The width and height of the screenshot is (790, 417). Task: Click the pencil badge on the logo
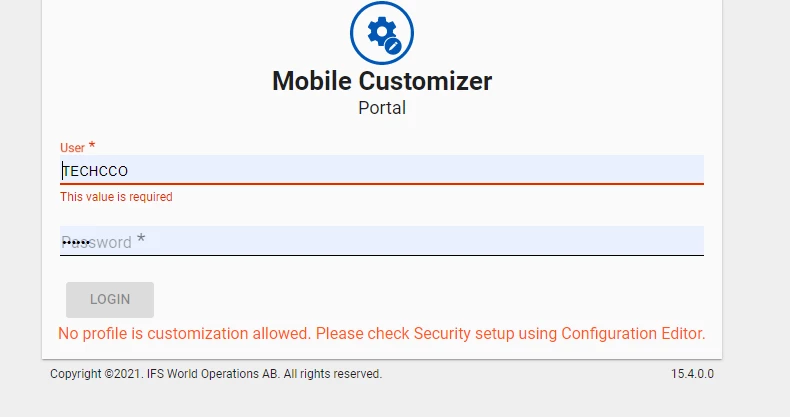pos(393,46)
